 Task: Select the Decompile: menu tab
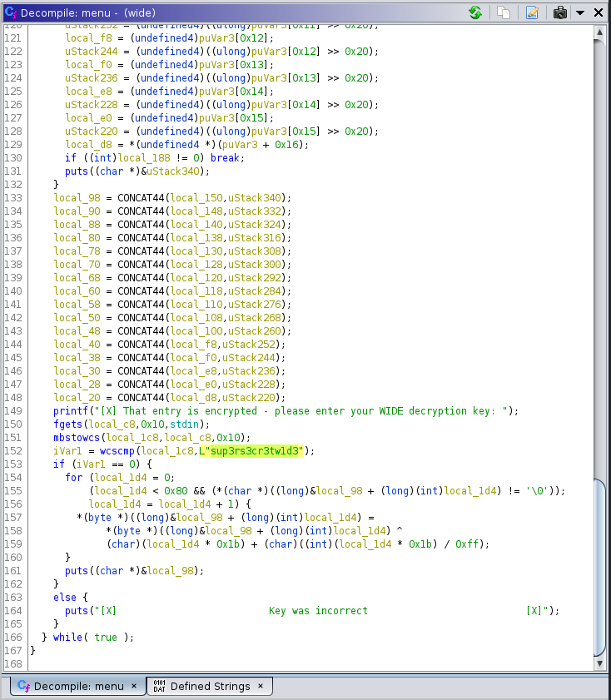click(78, 686)
